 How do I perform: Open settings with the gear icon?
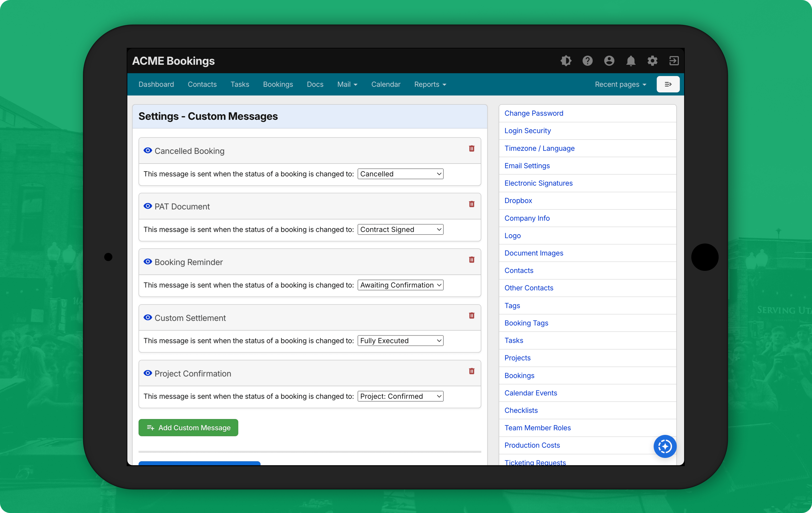coord(652,61)
